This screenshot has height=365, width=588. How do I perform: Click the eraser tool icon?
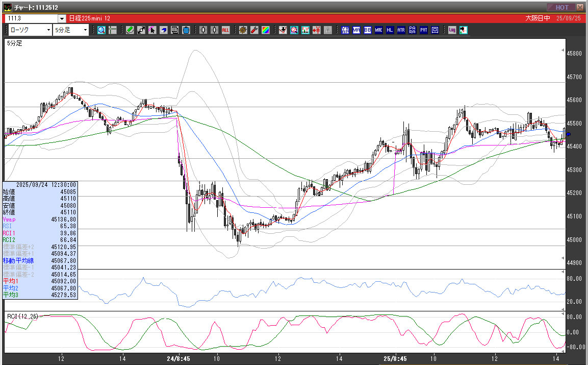[164, 30]
